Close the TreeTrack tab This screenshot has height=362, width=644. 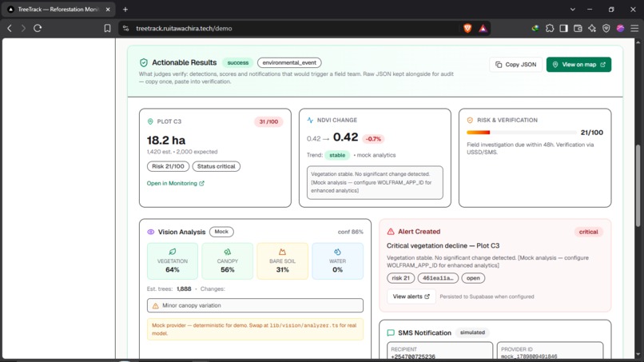tap(108, 9)
